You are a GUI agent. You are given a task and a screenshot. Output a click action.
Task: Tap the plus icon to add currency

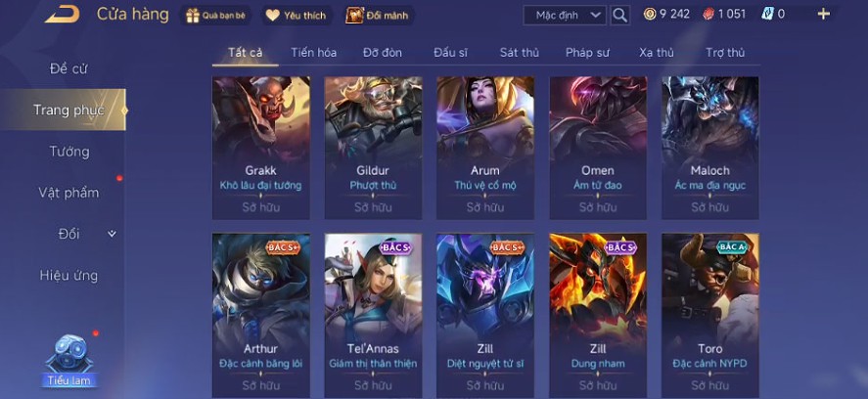824,15
